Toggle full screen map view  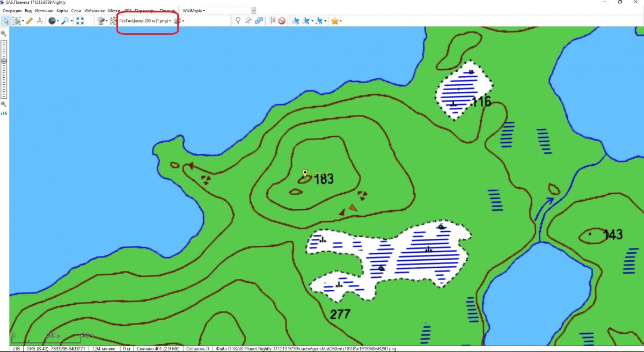[x=80, y=21]
